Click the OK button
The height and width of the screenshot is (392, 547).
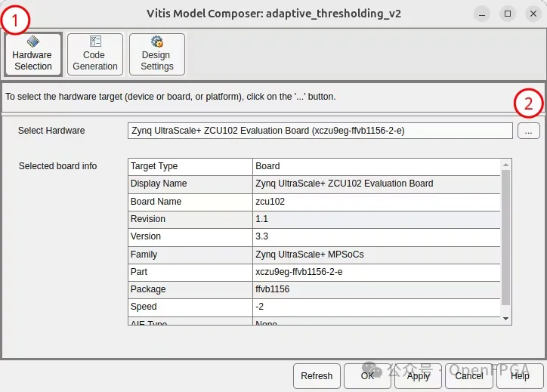(x=366, y=375)
